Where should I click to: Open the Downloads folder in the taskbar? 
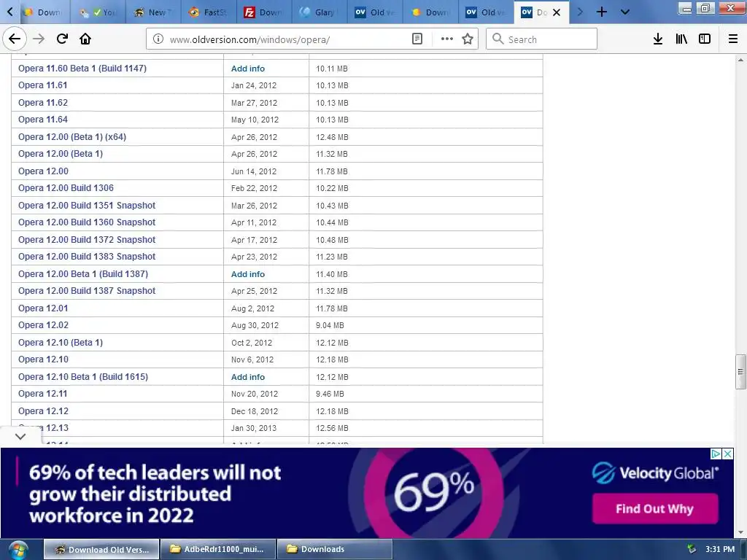pyautogui.click(x=334, y=550)
